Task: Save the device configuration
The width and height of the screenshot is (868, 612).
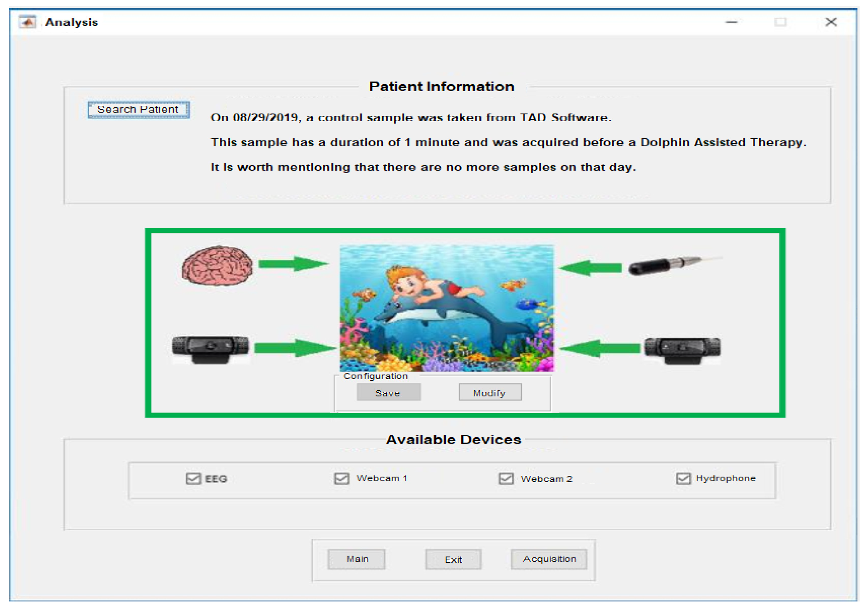Action: click(x=388, y=393)
